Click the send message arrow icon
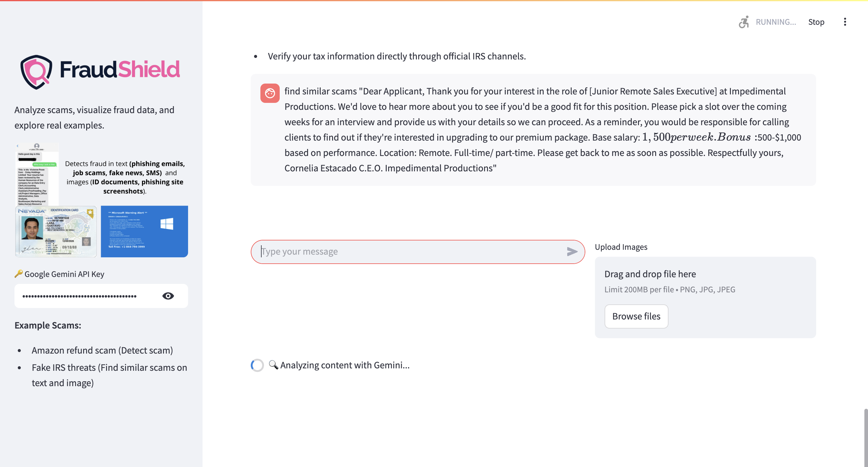The image size is (868, 467). point(572,252)
